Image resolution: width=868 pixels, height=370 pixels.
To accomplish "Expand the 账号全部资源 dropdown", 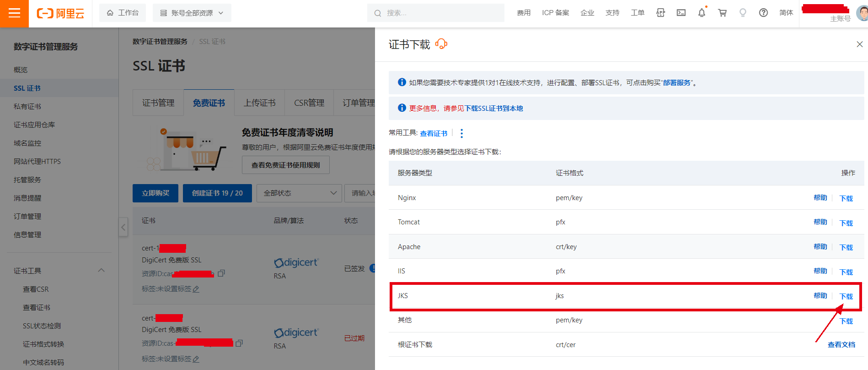I will tap(192, 13).
